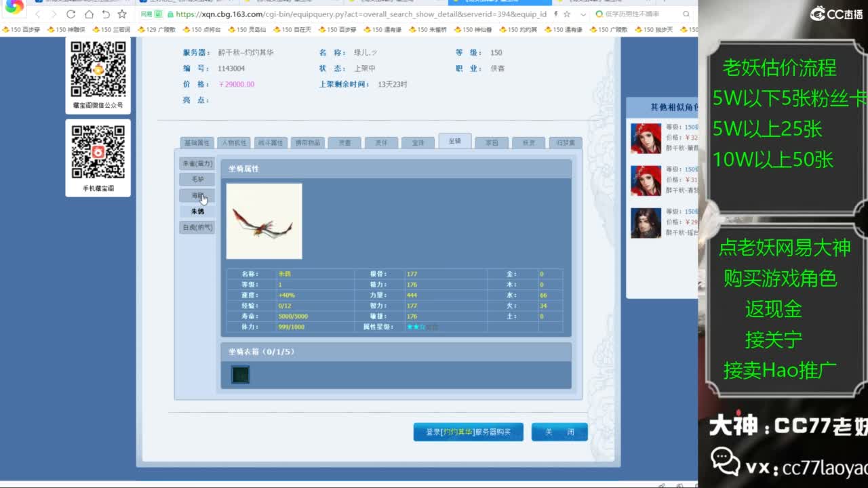Click the star icon inside the address bar
The image size is (868, 488).
[x=567, y=14]
